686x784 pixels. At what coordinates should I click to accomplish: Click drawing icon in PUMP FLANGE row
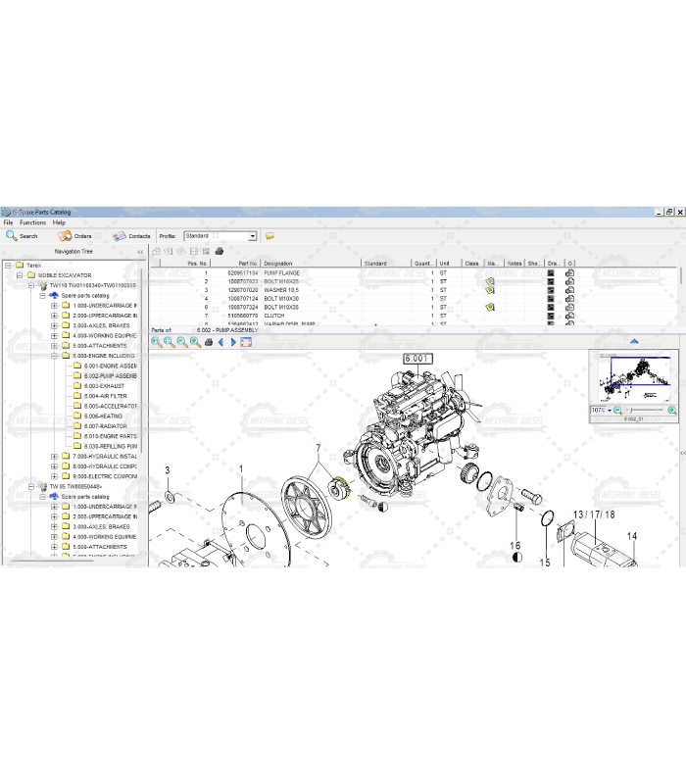click(x=551, y=273)
